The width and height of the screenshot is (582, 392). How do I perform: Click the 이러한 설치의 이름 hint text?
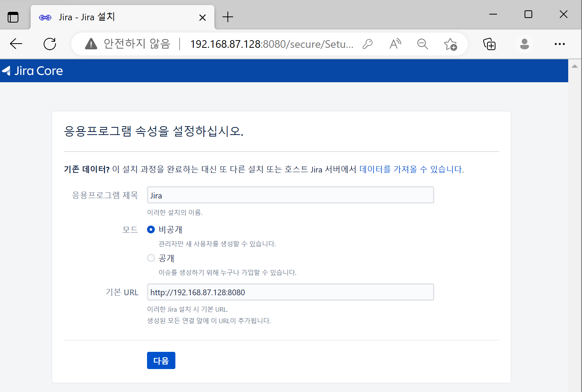click(x=175, y=213)
